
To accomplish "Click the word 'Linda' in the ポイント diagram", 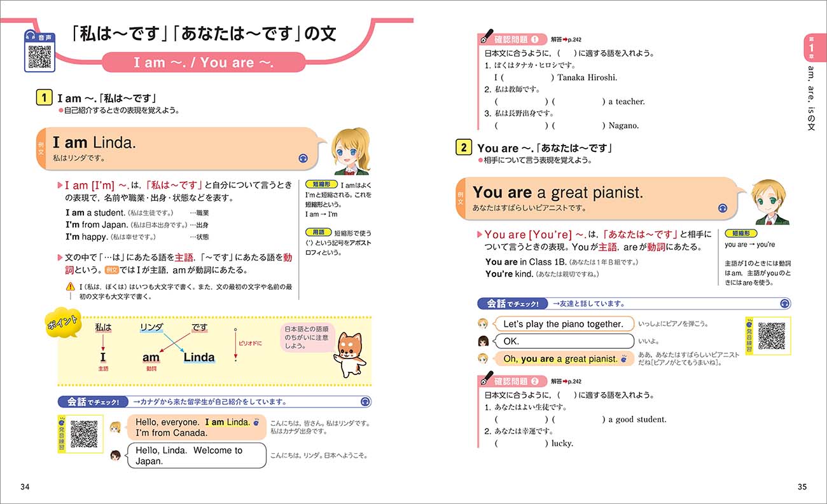I will pyautogui.click(x=199, y=357).
